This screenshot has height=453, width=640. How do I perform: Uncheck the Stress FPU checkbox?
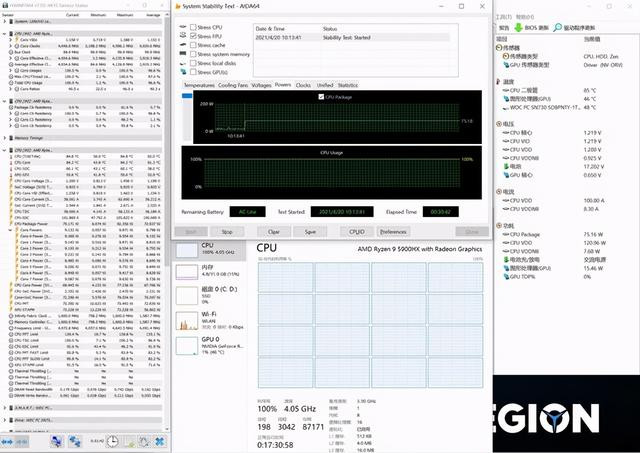coord(193,36)
